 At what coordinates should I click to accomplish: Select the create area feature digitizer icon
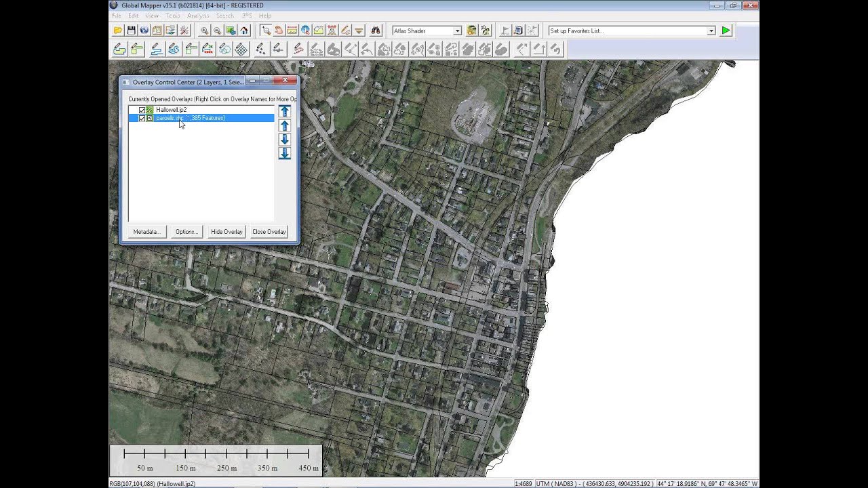click(119, 49)
